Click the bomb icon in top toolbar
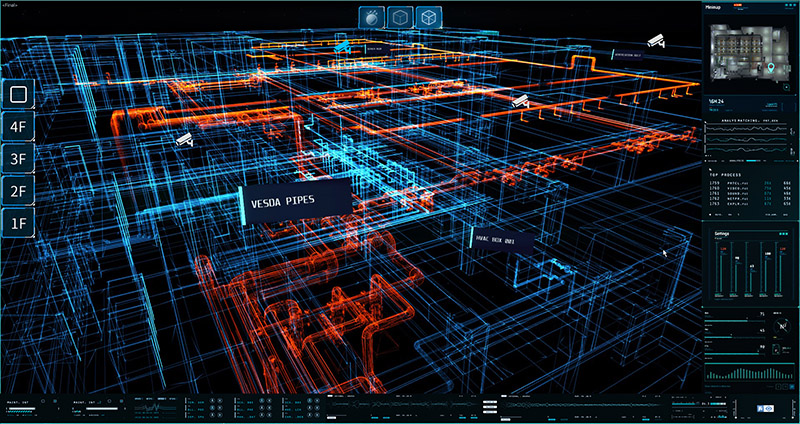 click(x=372, y=18)
